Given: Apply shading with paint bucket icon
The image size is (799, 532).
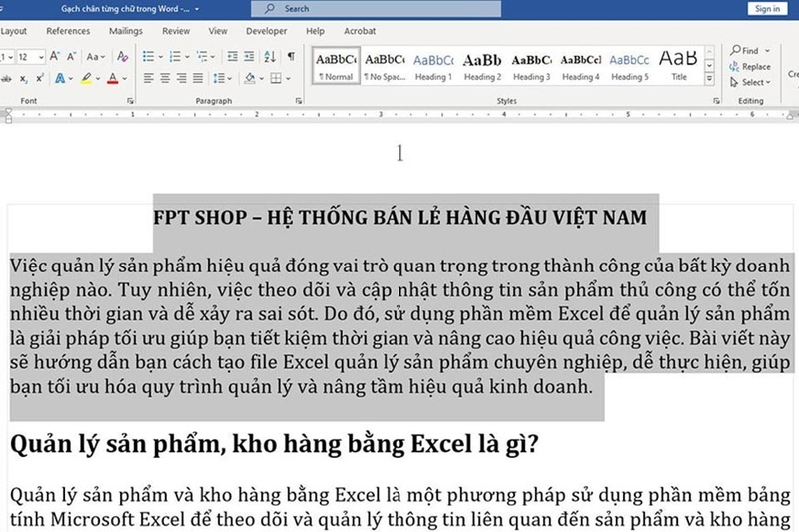Looking at the screenshot, I should 249,78.
